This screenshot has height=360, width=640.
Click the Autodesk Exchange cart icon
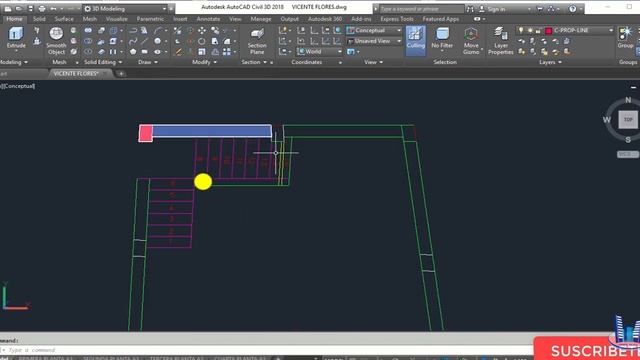540,9
